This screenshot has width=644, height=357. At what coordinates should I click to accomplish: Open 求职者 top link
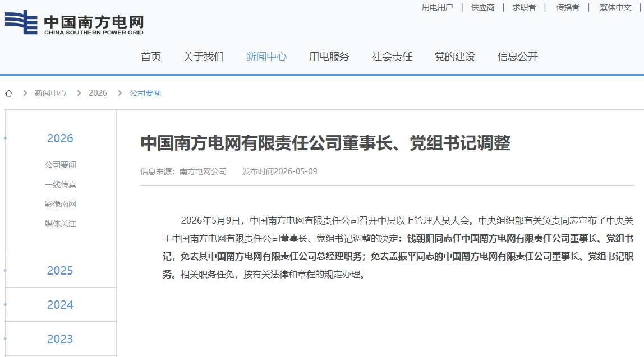pos(524,7)
